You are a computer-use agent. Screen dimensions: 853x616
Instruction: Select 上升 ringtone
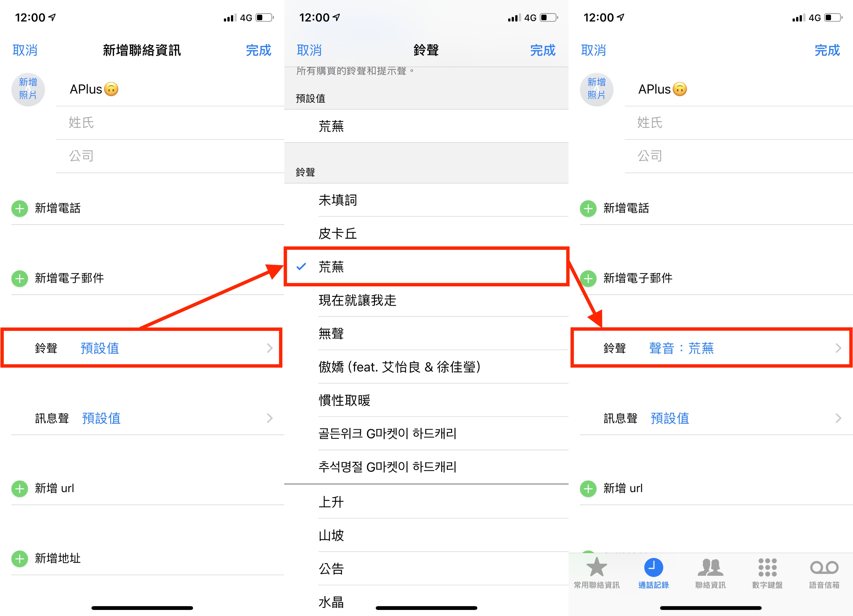click(x=426, y=502)
